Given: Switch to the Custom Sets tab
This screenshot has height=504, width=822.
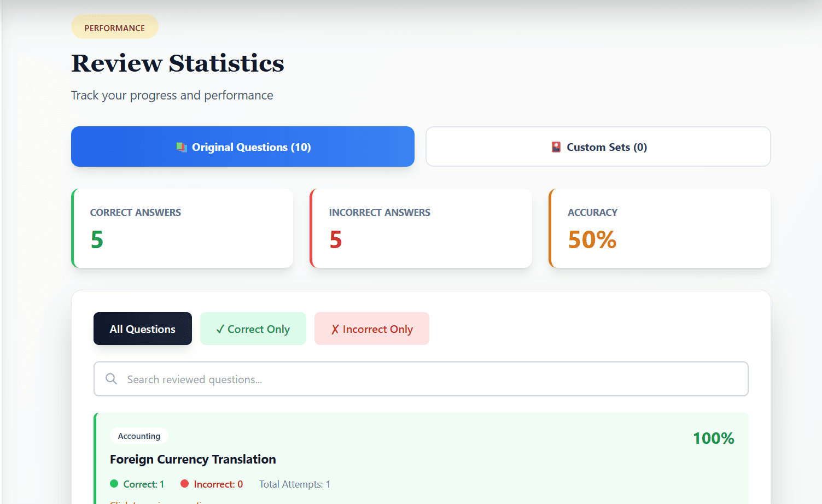Looking at the screenshot, I should point(598,146).
